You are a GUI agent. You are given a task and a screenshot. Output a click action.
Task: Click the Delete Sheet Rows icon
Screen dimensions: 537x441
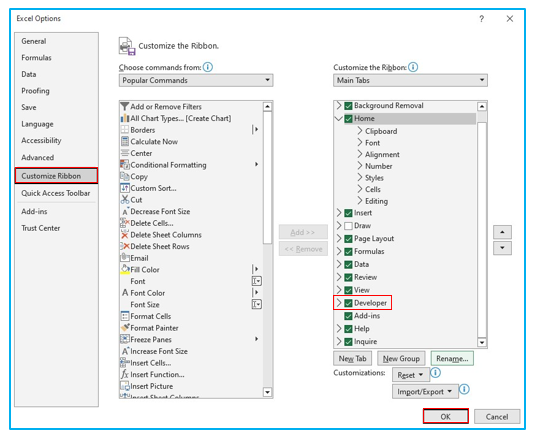[x=125, y=246]
